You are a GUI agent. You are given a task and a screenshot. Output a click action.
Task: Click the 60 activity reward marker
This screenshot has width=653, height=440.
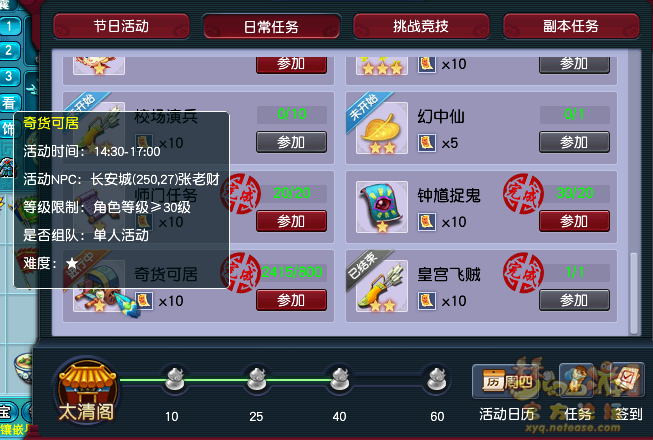pyautogui.click(x=437, y=379)
